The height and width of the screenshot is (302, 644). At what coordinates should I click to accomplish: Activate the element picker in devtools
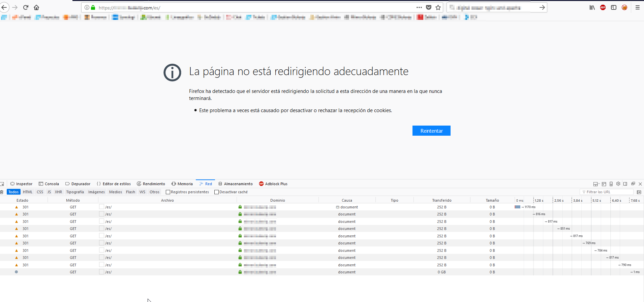pos(2,184)
